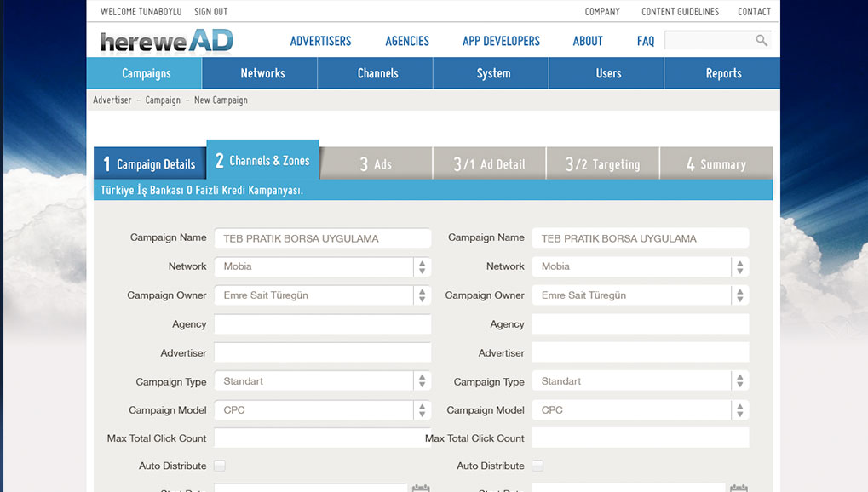This screenshot has height=492, width=868.
Task: Click Türkiye İş Bankası campaign banner text
Action: click(202, 190)
